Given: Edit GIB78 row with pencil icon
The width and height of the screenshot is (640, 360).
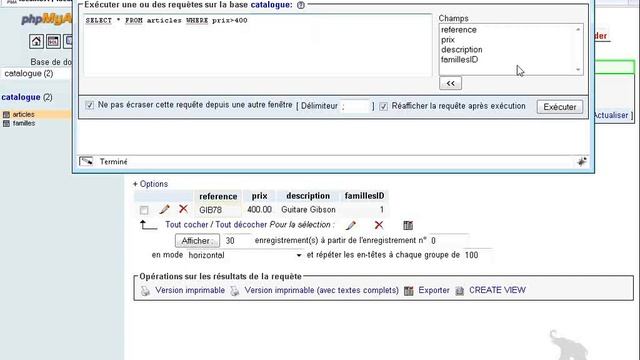Looking at the screenshot, I should tap(164, 209).
